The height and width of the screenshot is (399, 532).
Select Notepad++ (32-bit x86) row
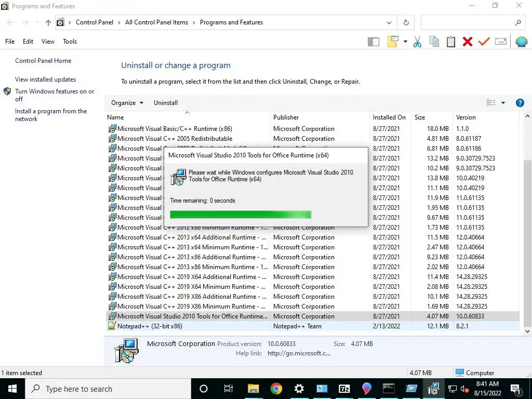point(312,326)
